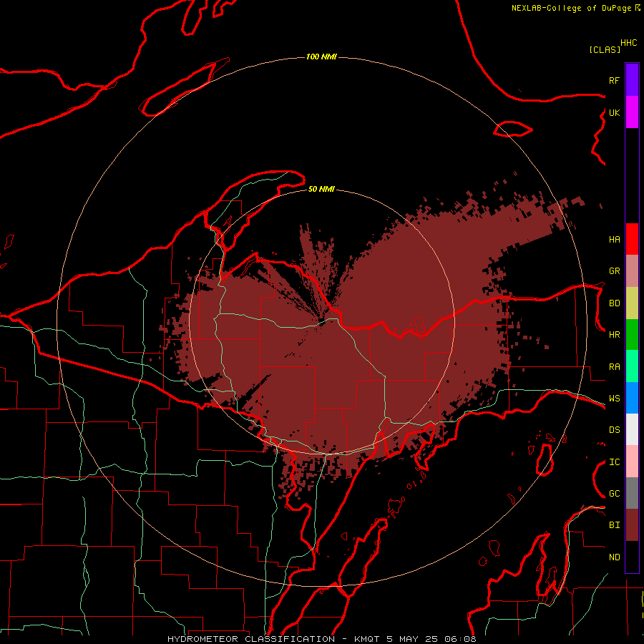Click the HR legend label
This screenshot has width=644, height=644.
click(614, 335)
